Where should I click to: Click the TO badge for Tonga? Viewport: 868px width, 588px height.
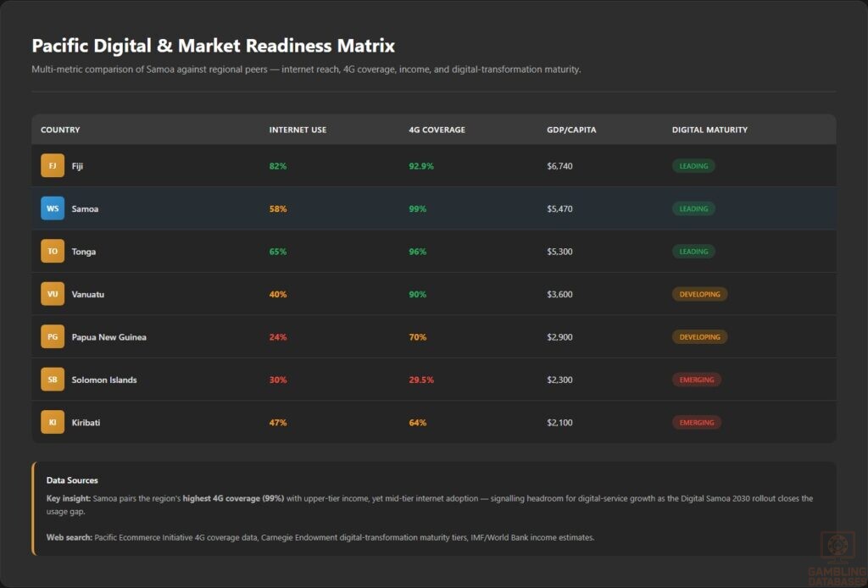pos(53,251)
